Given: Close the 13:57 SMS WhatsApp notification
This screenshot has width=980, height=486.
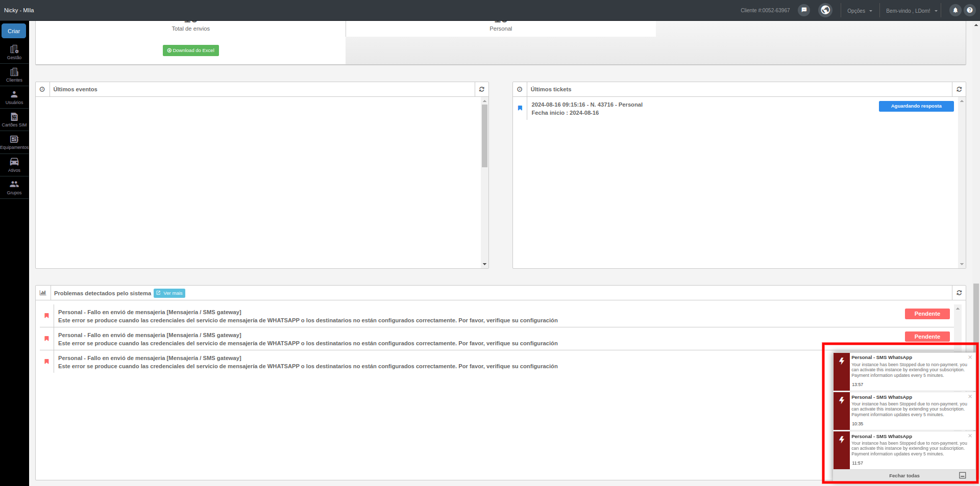Looking at the screenshot, I should tap(970, 357).
